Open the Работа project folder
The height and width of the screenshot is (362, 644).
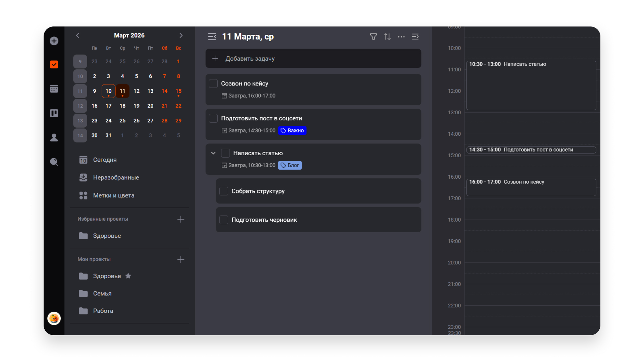pos(103,311)
